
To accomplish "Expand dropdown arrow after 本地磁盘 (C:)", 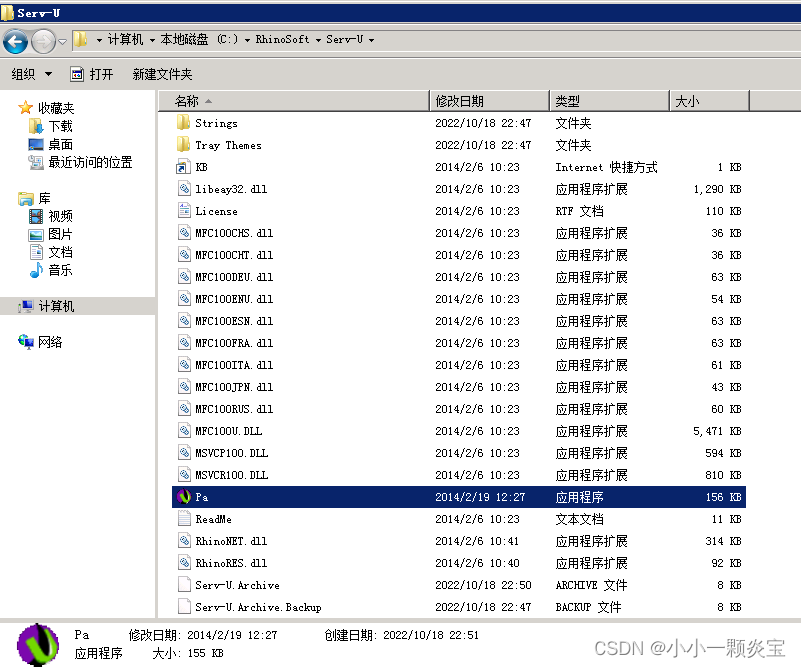I will 247,40.
